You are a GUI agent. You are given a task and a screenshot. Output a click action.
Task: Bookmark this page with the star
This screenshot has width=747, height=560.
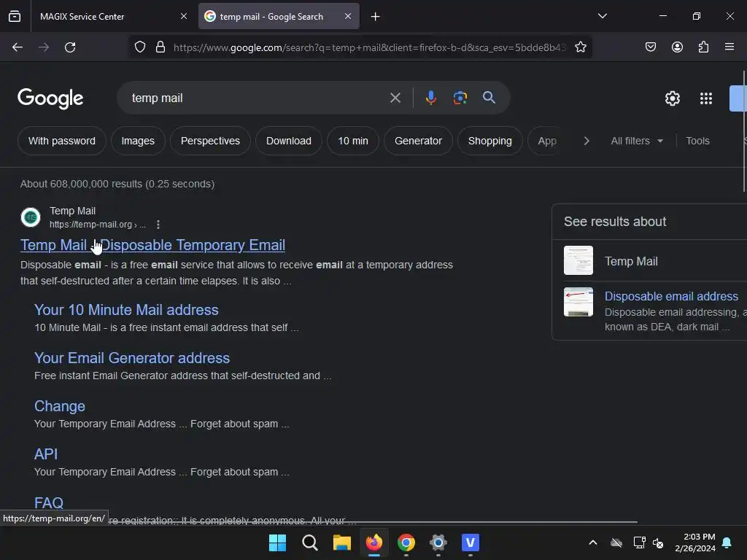[x=580, y=47]
